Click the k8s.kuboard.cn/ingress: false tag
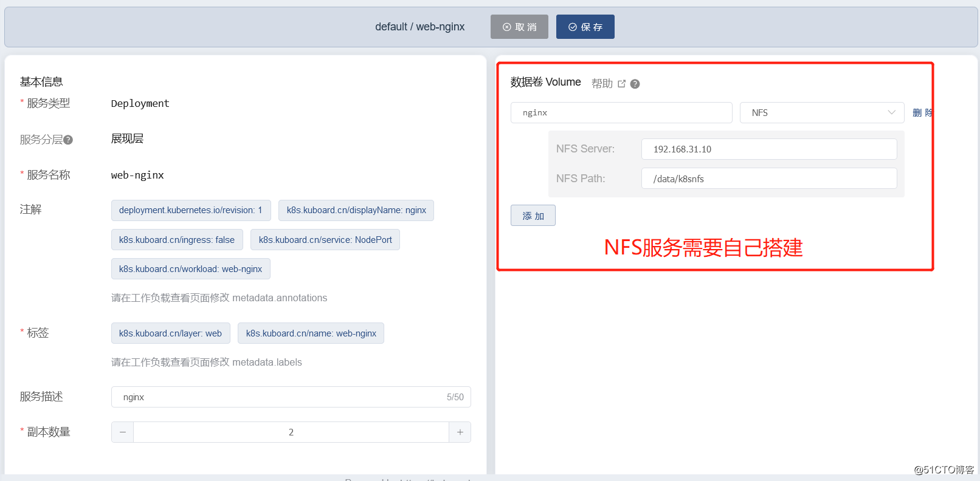980x481 pixels. point(177,239)
